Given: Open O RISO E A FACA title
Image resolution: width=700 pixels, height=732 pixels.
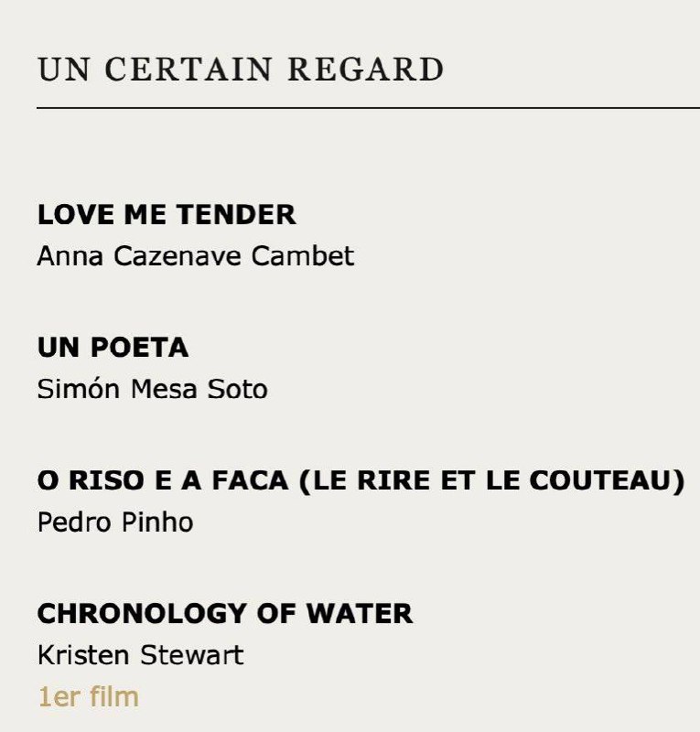Looking at the screenshot, I should click(163, 481).
